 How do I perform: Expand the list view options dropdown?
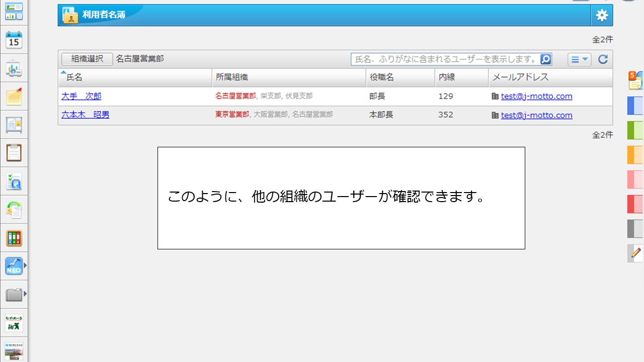[580, 59]
